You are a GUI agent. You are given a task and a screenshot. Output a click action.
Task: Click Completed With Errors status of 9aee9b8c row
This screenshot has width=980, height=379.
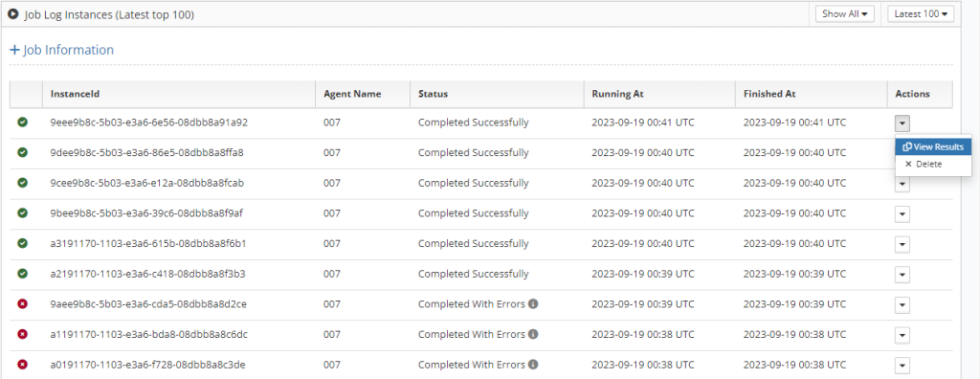click(x=471, y=304)
